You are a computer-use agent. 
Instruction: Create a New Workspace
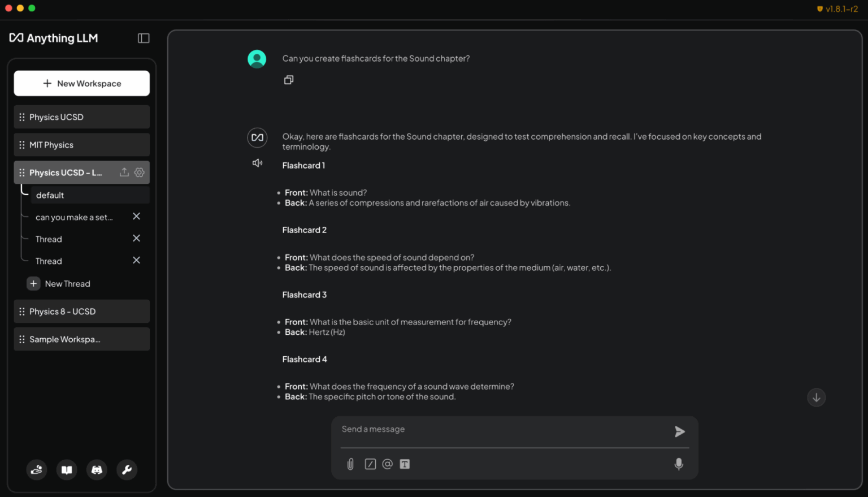click(x=82, y=84)
